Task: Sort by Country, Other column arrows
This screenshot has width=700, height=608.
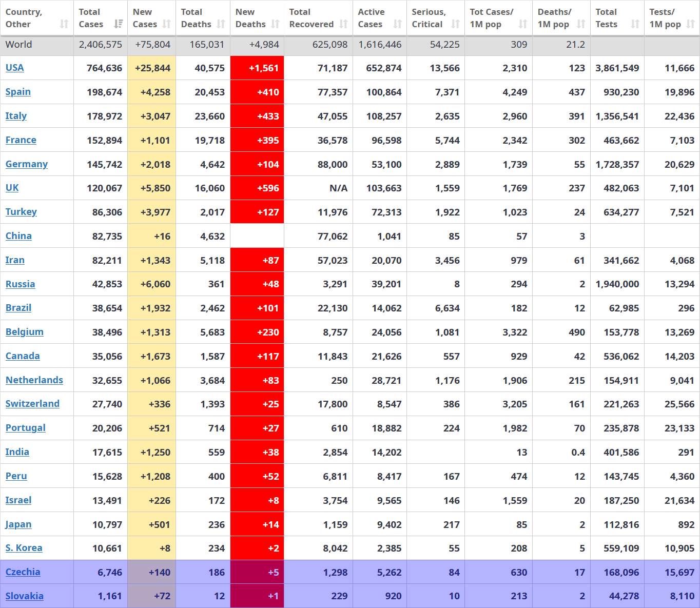Action: [x=64, y=24]
